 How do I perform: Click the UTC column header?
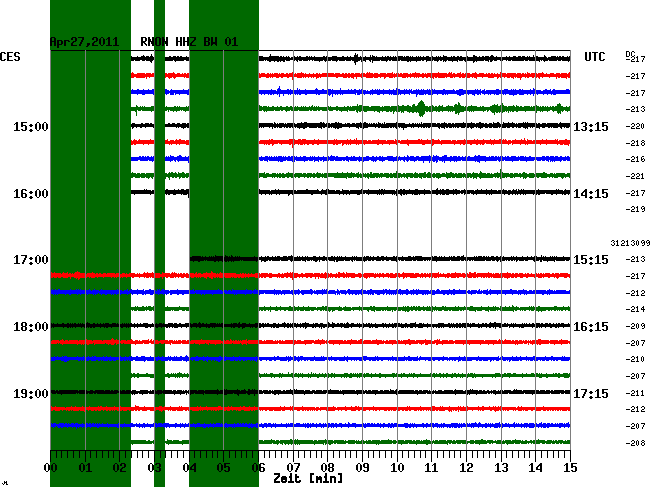[x=594, y=57]
